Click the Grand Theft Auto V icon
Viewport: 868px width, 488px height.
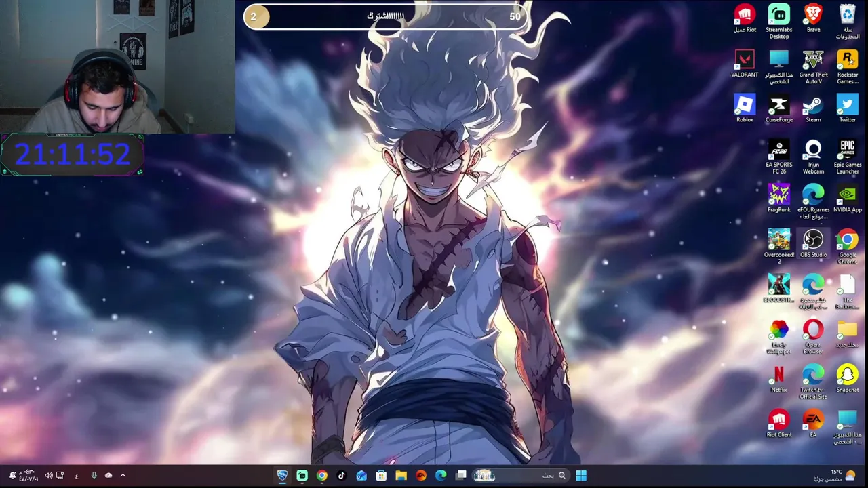pos(813,66)
